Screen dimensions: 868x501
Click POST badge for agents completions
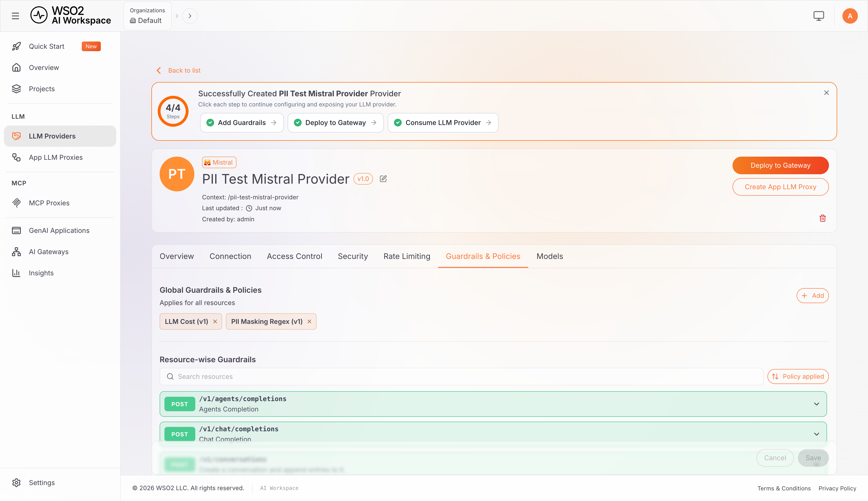[180, 404]
